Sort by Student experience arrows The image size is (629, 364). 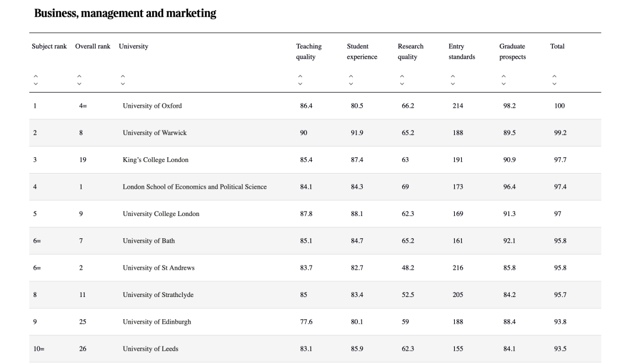tap(351, 80)
